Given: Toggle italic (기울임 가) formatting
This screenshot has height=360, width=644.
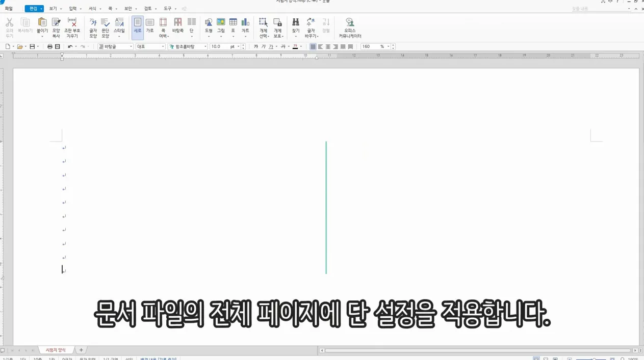Looking at the screenshot, I should (x=264, y=46).
